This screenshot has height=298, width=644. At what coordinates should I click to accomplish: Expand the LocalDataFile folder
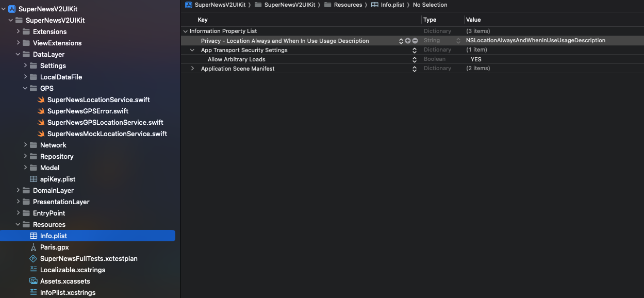pyautogui.click(x=25, y=77)
